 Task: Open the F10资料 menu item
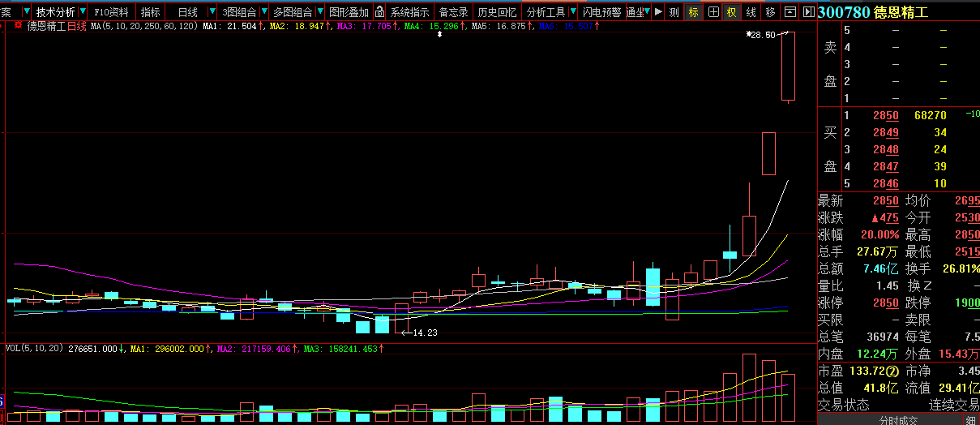[x=111, y=12]
